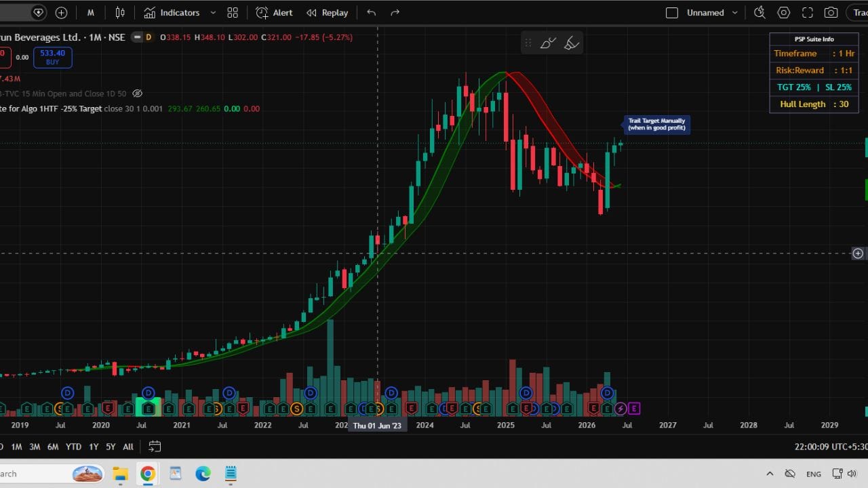This screenshot has width=868, height=488.
Task: Select the 1Y time range
Action: [x=94, y=447]
